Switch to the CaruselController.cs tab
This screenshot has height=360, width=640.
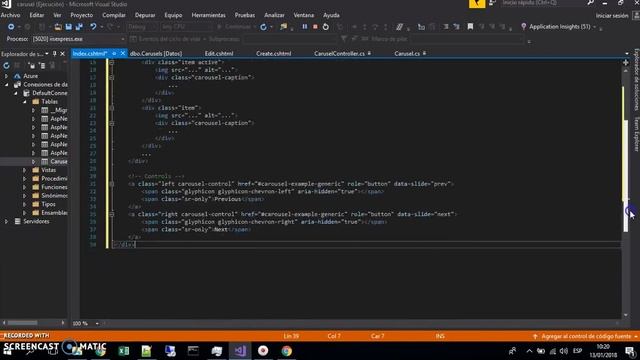coord(339,53)
